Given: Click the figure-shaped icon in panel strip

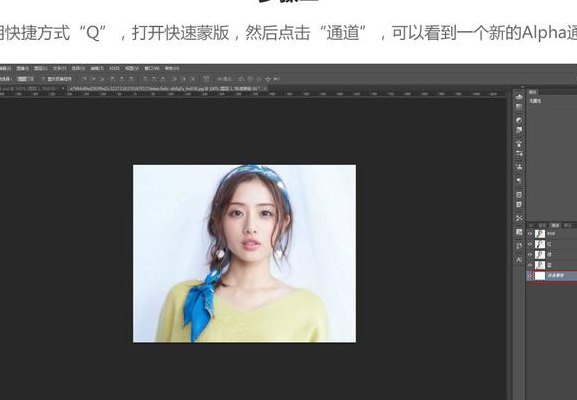Looking at the screenshot, I should 519,144.
